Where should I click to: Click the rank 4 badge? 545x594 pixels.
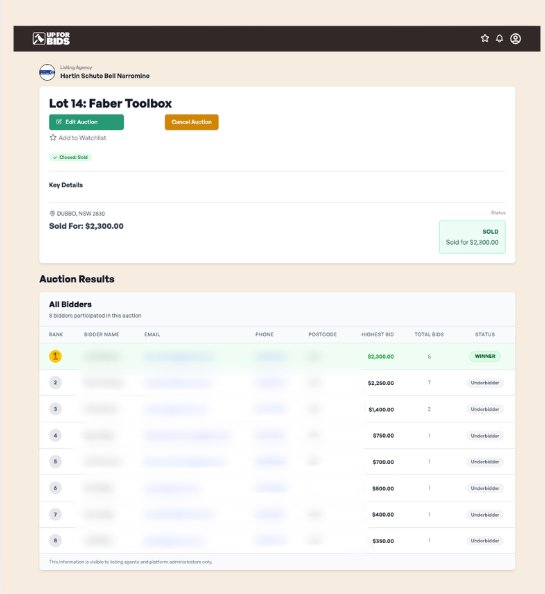(55, 436)
